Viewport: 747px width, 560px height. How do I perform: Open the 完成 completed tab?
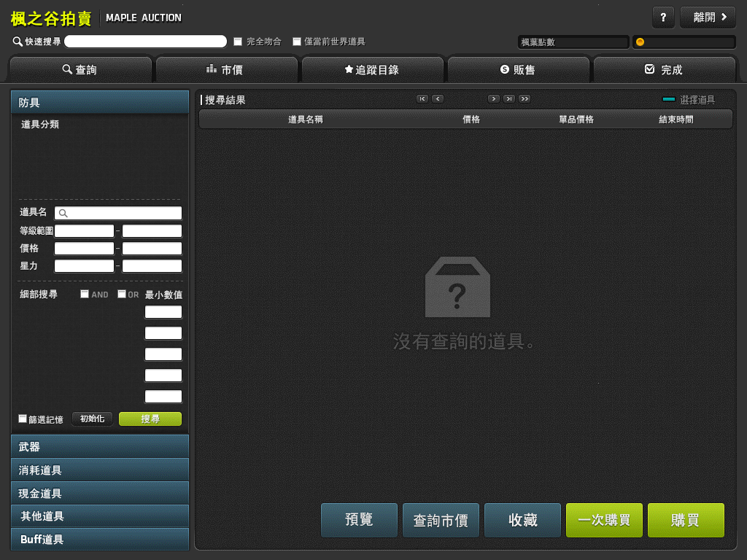(x=664, y=70)
